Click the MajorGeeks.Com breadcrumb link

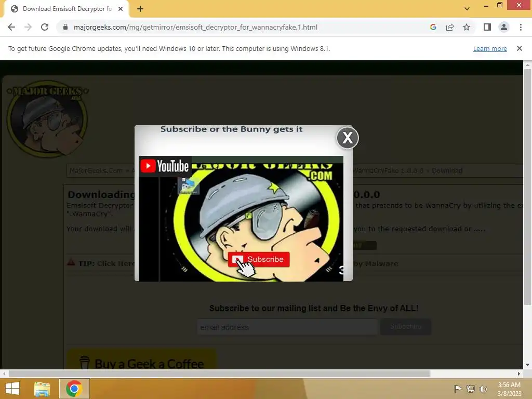(x=96, y=170)
